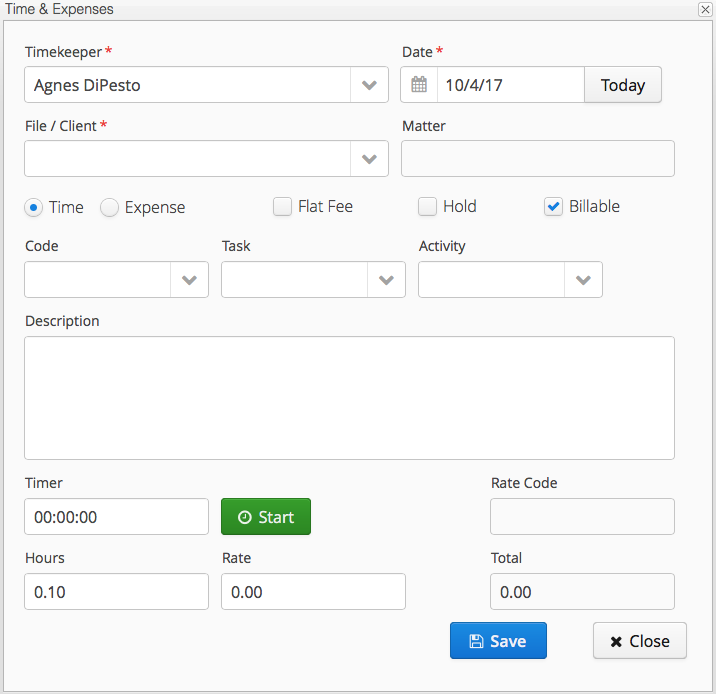Expand the Task dropdown list
The width and height of the screenshot is (716, 694).
click(386, 281)
